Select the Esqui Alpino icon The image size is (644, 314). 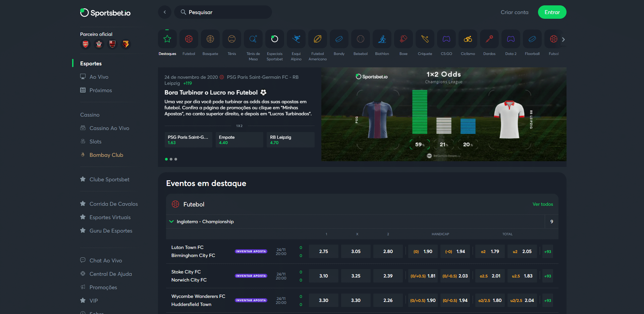(x=296, y=39)
